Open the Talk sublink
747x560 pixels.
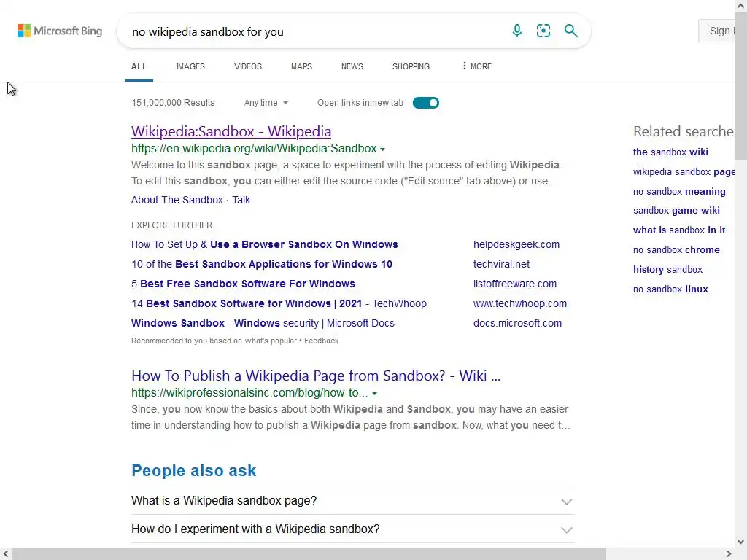(241, 200)
